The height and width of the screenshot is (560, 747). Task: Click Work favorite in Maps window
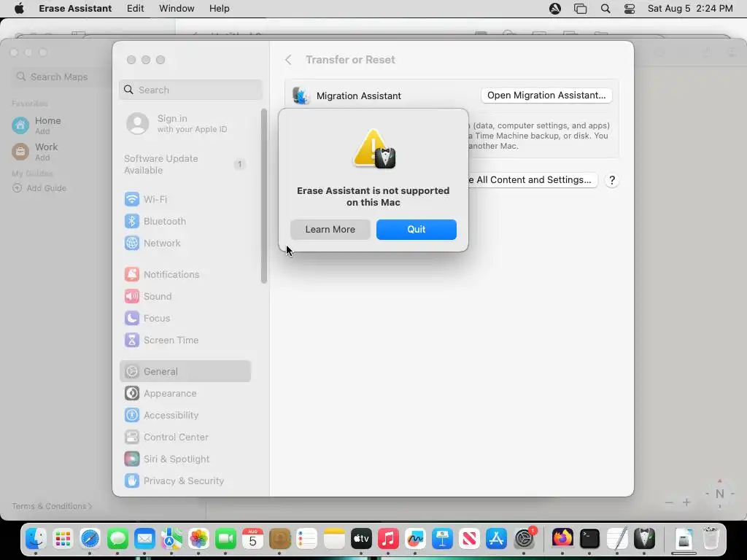pos(36,152)
